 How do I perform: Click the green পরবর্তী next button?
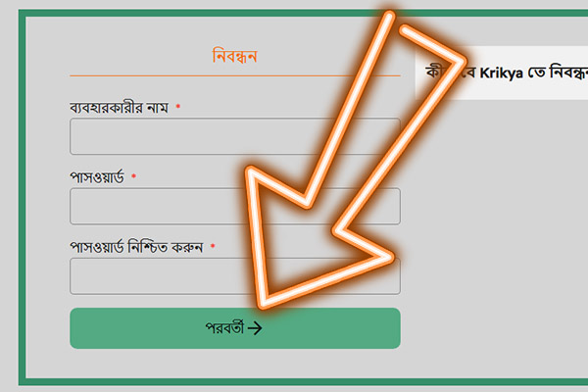pos(235,328)
